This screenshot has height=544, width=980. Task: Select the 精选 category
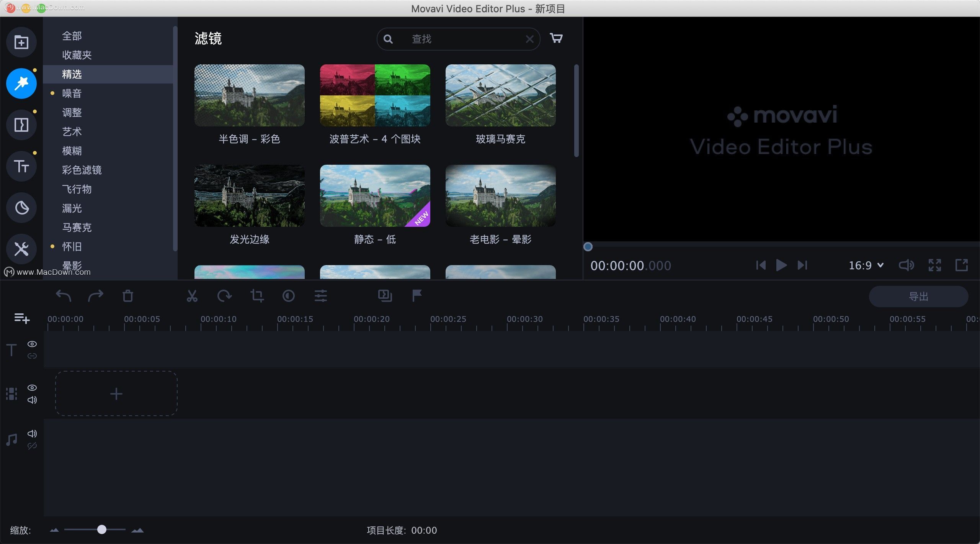(x=108, y=74)
